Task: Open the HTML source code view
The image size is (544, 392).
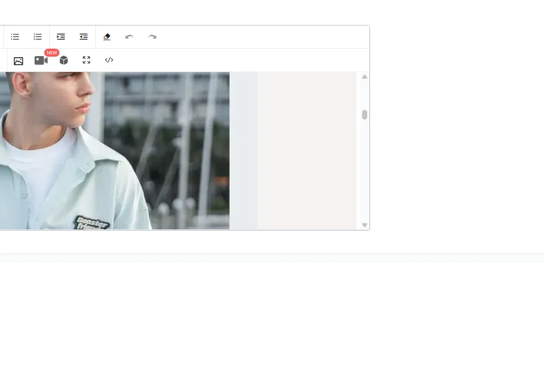Action: (x=109, y=60)
